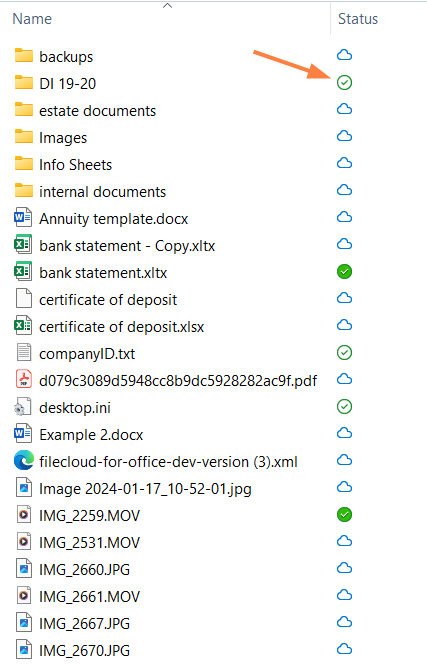Click the sort direction arrow above Name
This screenshot has width=427, height=665.
(x=167, y=6)
